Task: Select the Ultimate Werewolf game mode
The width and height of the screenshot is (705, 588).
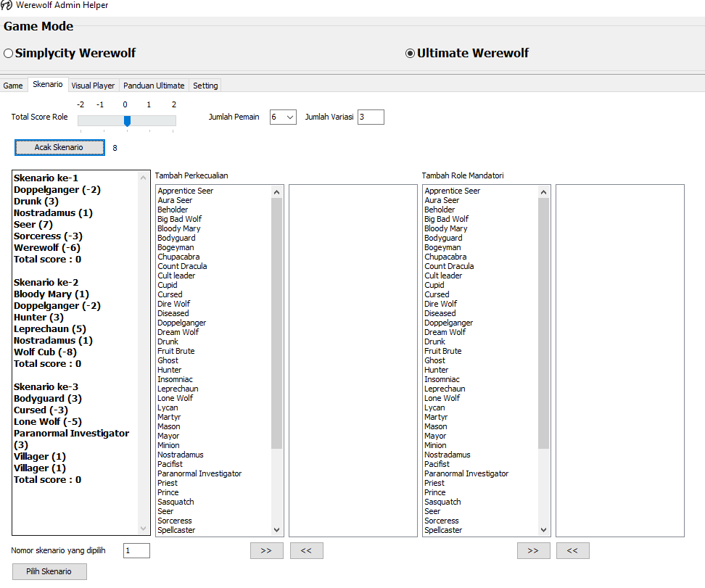Action: point(411,54)
